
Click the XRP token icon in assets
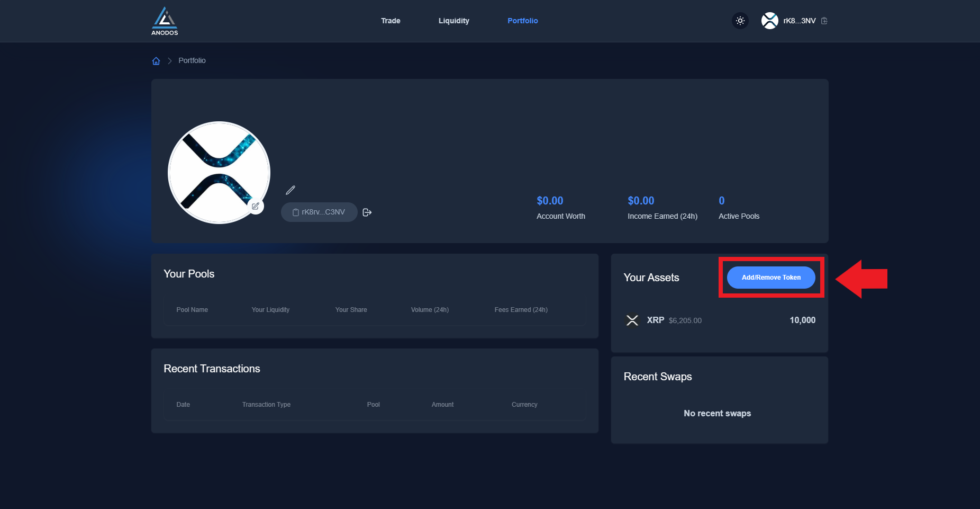coord(632,320)
